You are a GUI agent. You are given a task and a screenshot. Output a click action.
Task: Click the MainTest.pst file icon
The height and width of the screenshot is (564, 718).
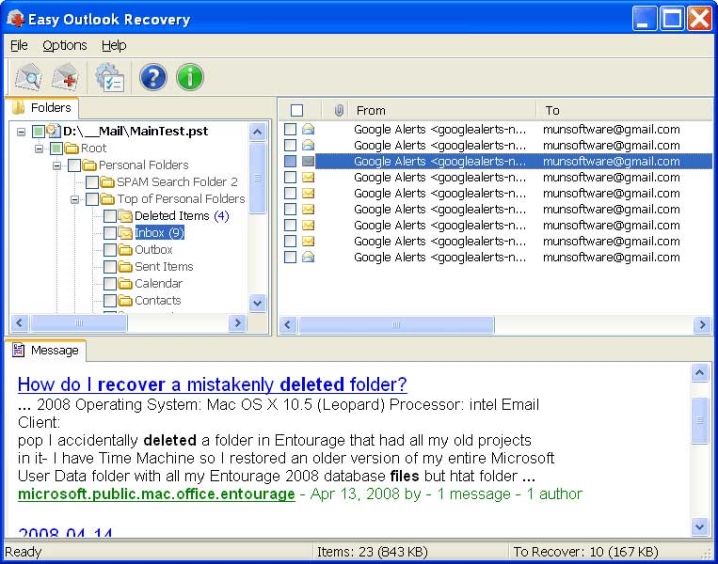coord(54,131)
